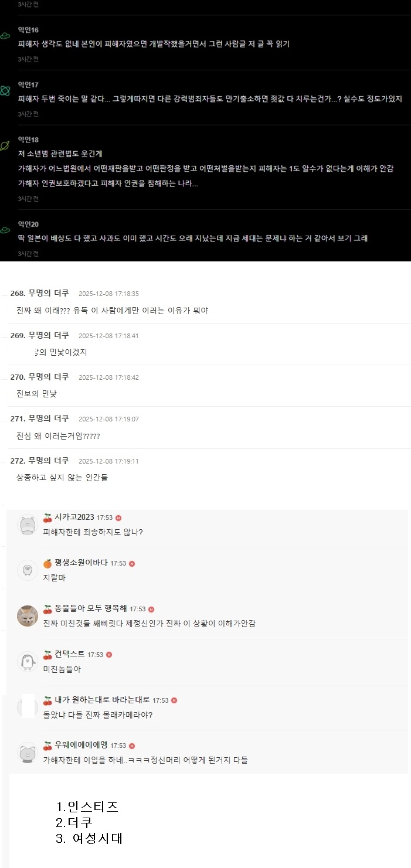Click the 3시간 전 timestamp under 익인18's comment
Viewport: 411px width, 868px height.
click(x=28, y=199)
